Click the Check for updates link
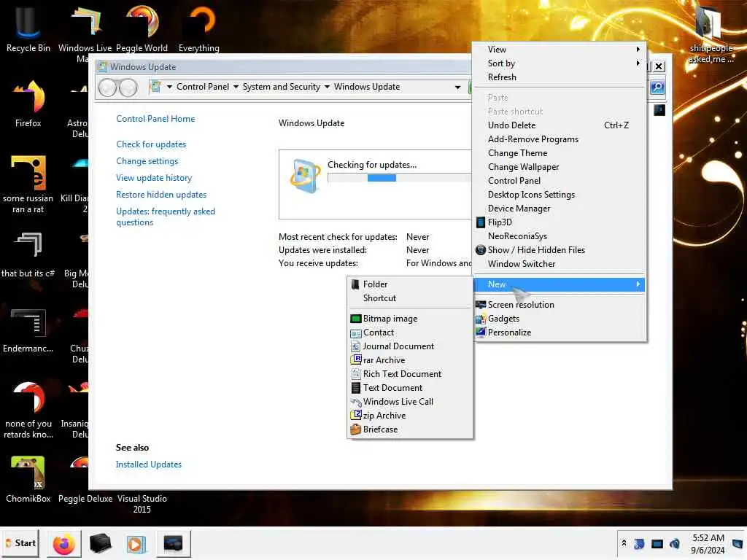Screen dimensions: 747x560 [151, 144]
